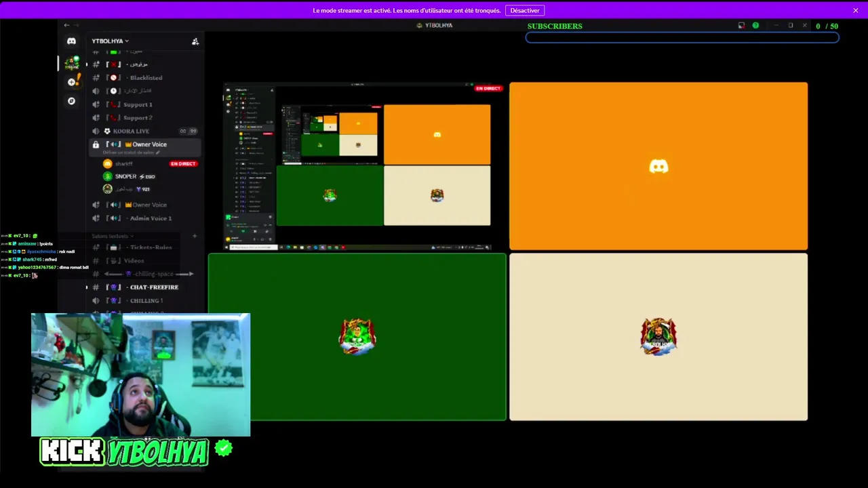
Task: Go back with the navigation back arrow
Action: [66, 25]
